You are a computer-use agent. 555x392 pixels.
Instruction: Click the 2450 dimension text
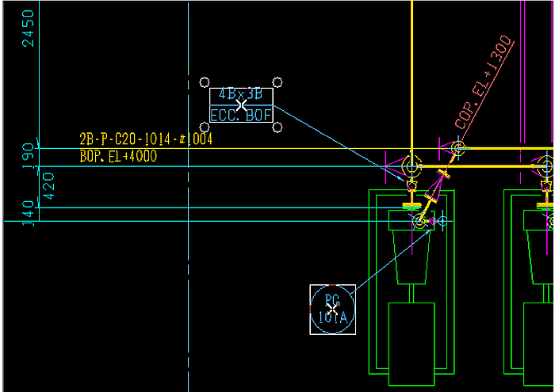29,29
